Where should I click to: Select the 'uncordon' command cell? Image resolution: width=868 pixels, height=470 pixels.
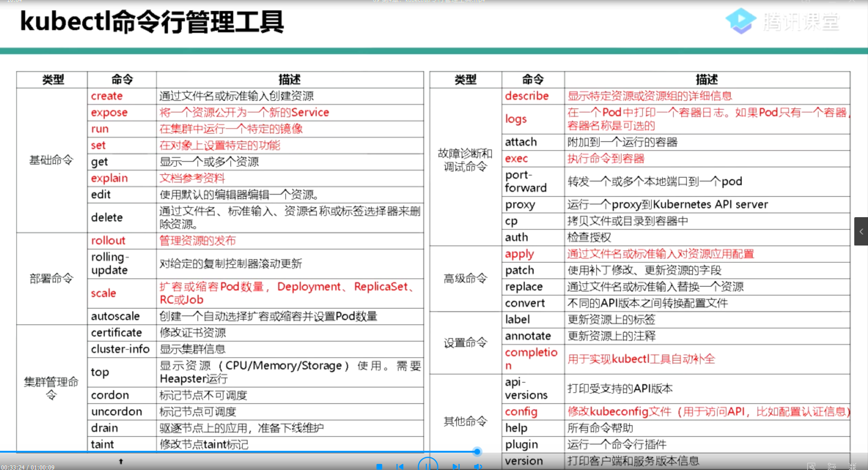tap(122, 411)
